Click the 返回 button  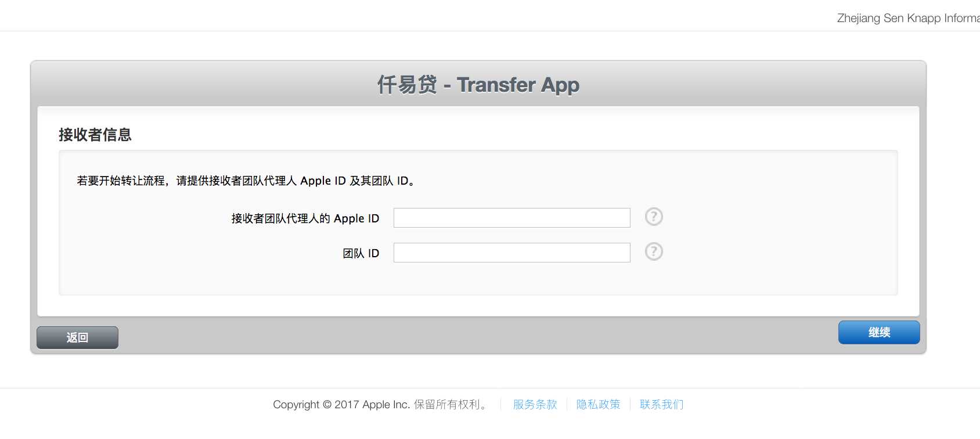pos(77,337)
